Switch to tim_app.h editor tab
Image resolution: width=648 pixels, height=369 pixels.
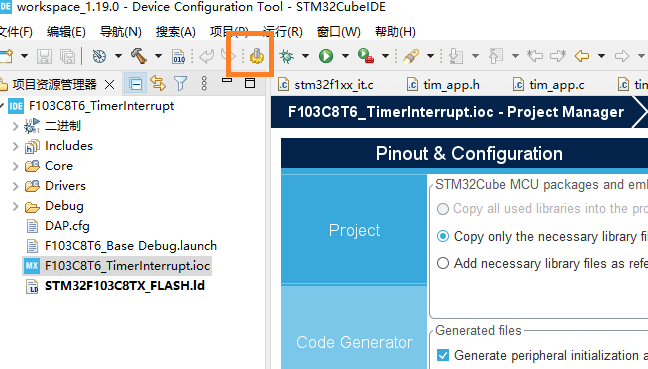pos(443,85)
